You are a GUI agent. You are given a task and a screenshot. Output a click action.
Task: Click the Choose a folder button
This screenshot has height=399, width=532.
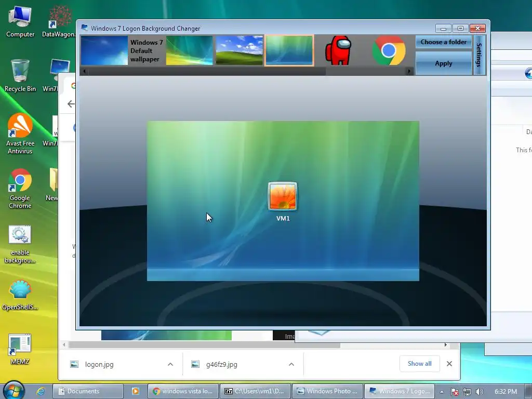pos(444,42)
